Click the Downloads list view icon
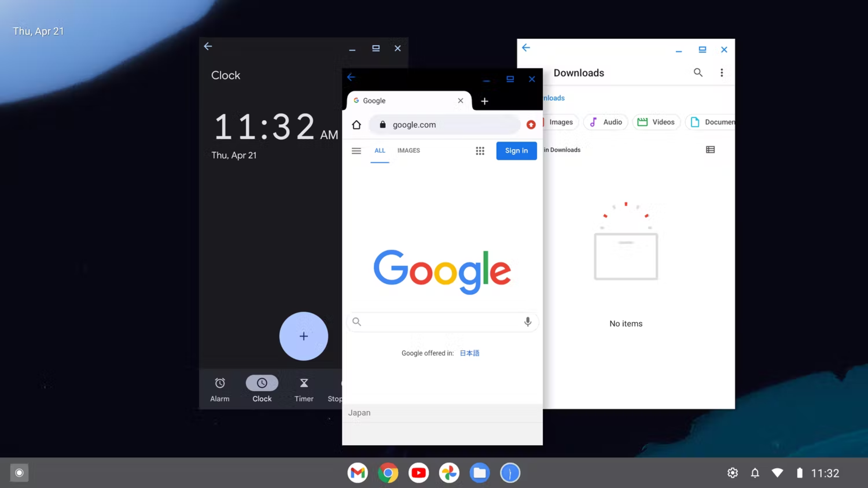 point(711,149)
